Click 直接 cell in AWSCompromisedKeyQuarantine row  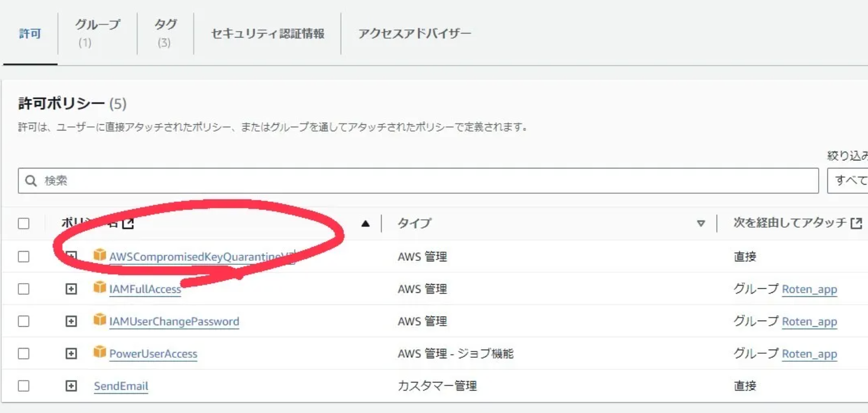(x=745, y=257)
